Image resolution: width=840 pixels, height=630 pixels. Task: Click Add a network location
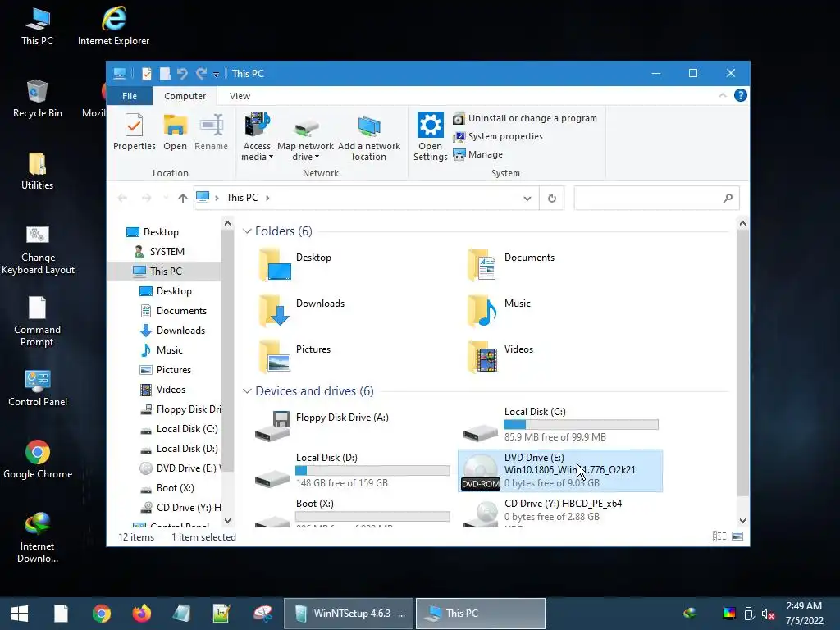(x=368, y=138)
